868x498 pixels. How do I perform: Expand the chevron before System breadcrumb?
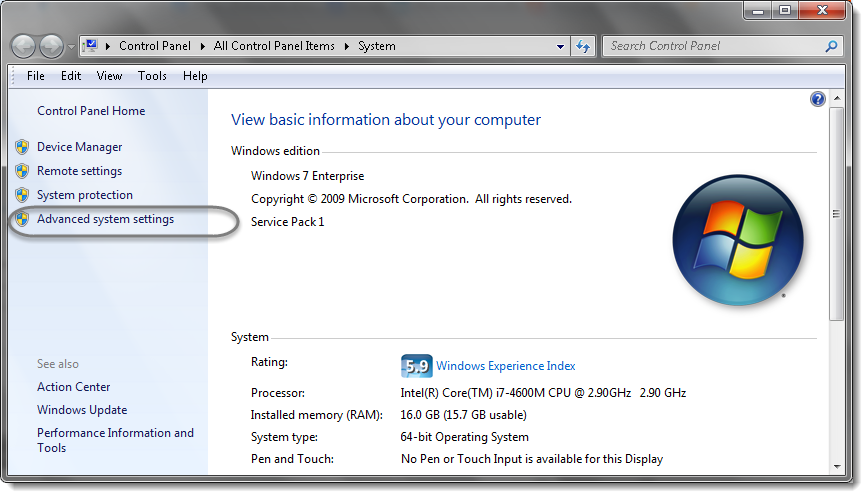click(347, 46)
